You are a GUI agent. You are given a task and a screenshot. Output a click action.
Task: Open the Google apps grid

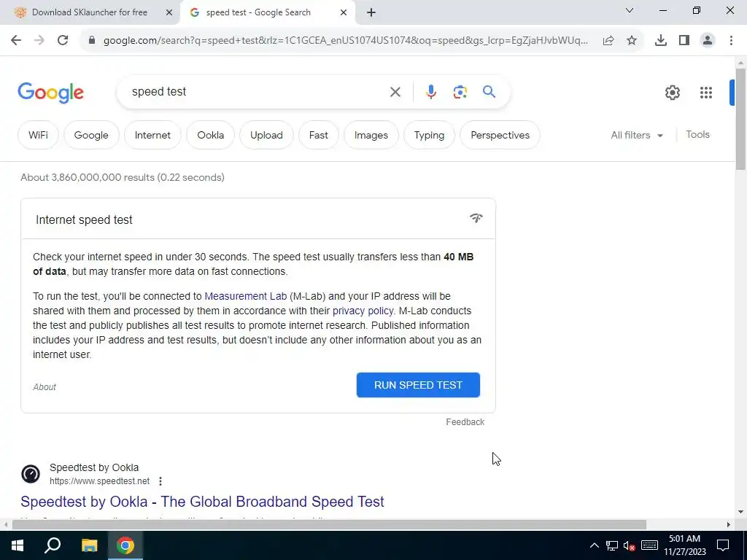click(706, 93)
